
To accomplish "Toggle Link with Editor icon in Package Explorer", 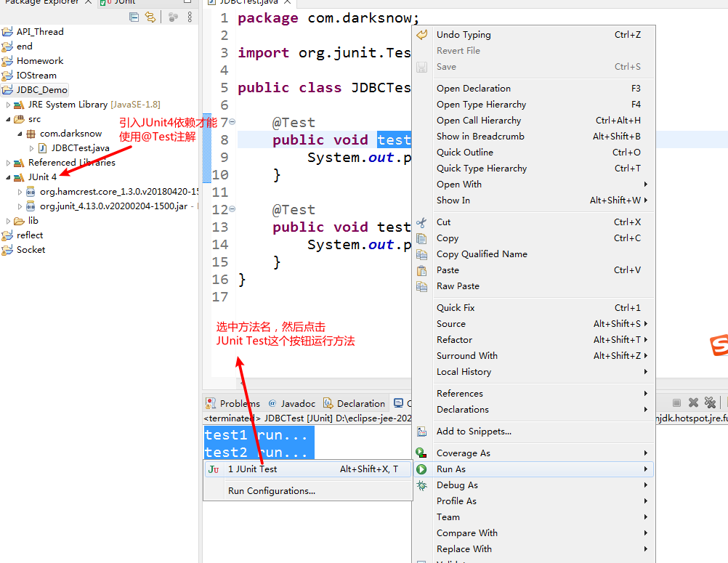I will 150,17.
